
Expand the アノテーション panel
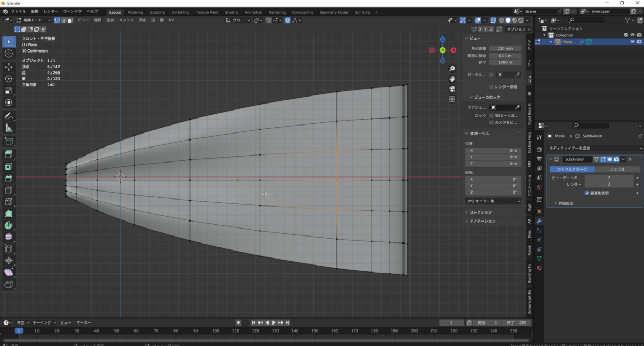click(482, 221)
